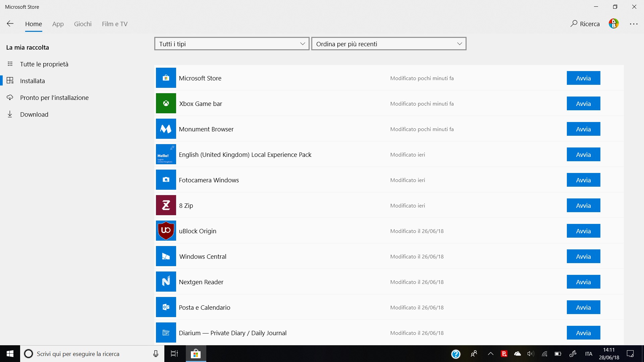The width and height of the screenshot is (644, 362).
Task: Open the People icon in taskbar
Action: (474, 354)
